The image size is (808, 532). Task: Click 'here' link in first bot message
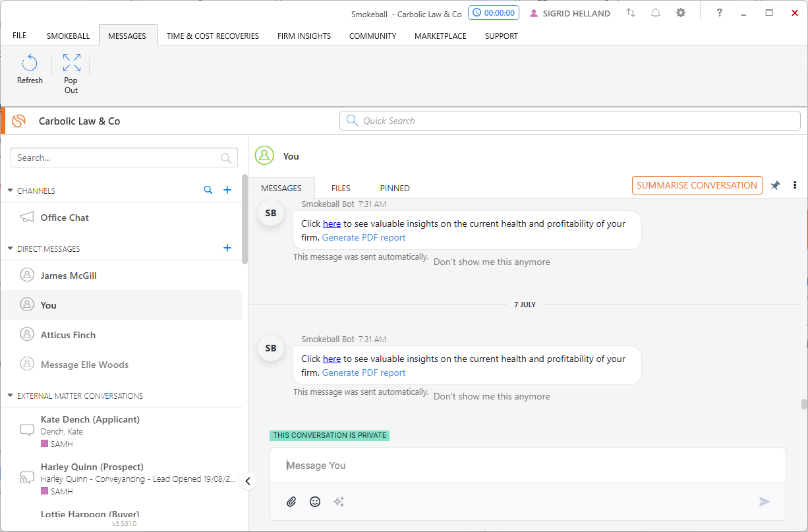(332, 223)
